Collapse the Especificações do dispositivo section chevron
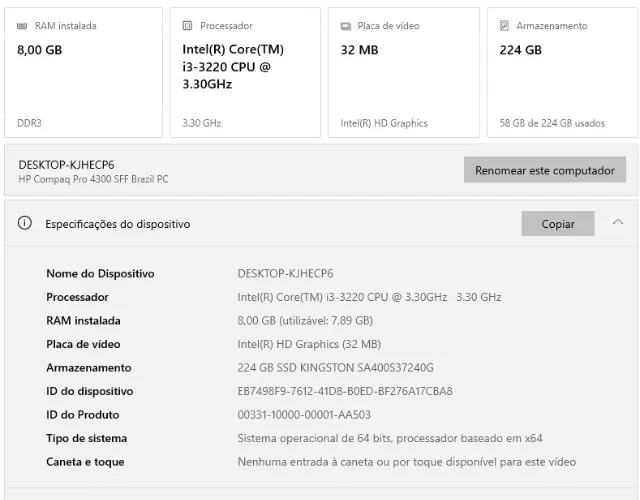640x500 pixels. pyautogui.click(x=618, y=222)
